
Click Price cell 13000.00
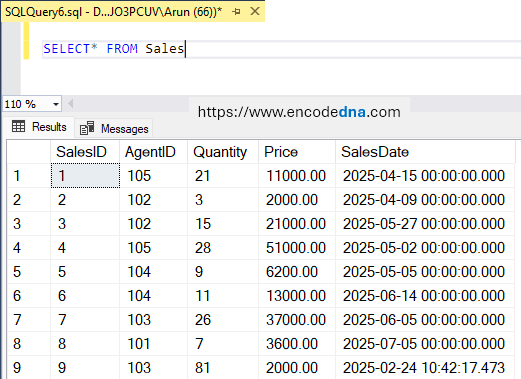tap(297, 296)
